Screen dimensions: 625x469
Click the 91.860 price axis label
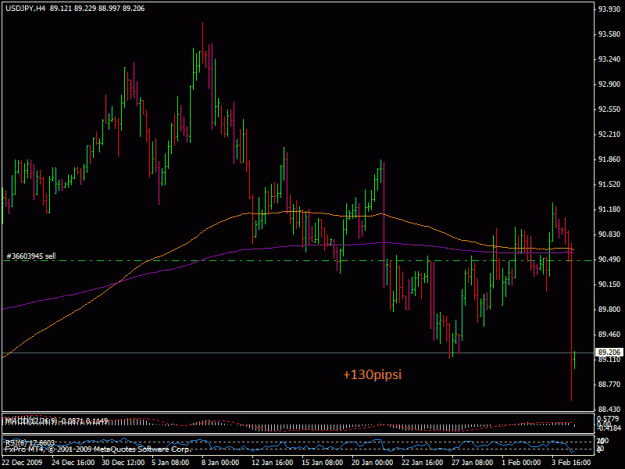click(x=609, y=159)
